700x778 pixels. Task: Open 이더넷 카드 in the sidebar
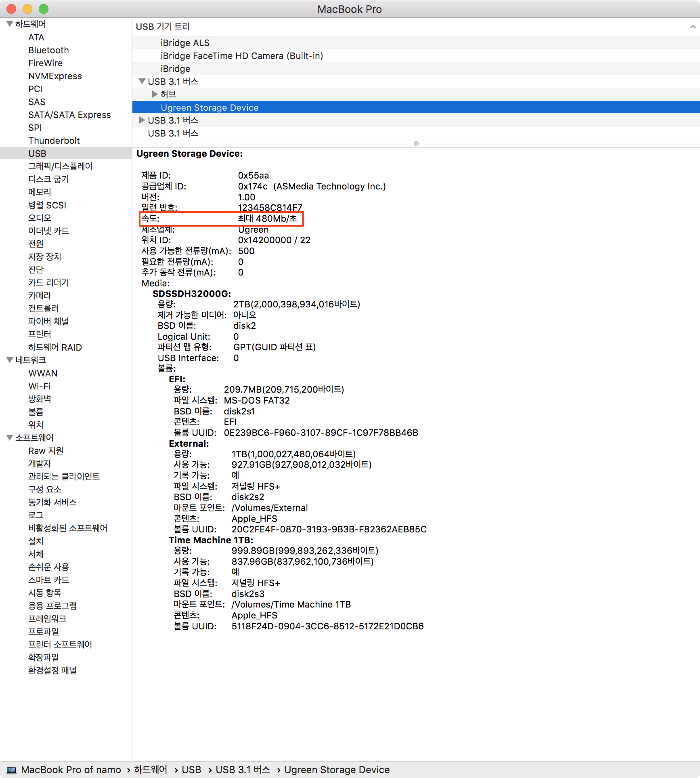(48, 231)
